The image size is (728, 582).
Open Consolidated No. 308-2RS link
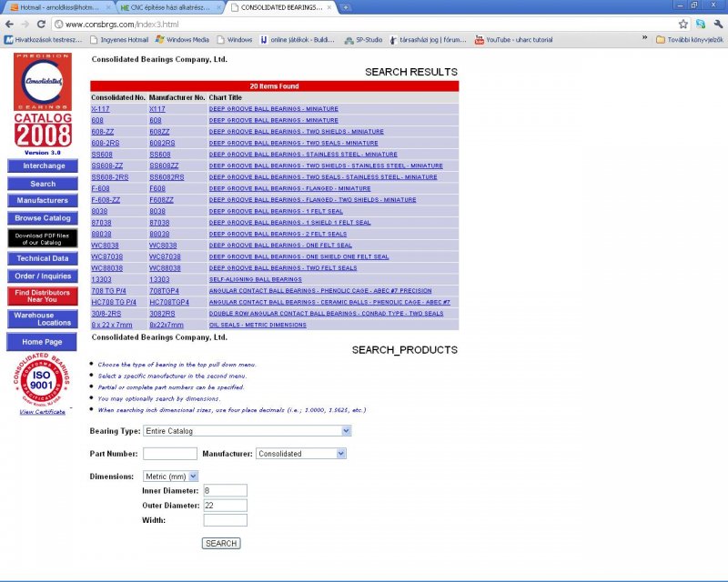coord(106,314)
